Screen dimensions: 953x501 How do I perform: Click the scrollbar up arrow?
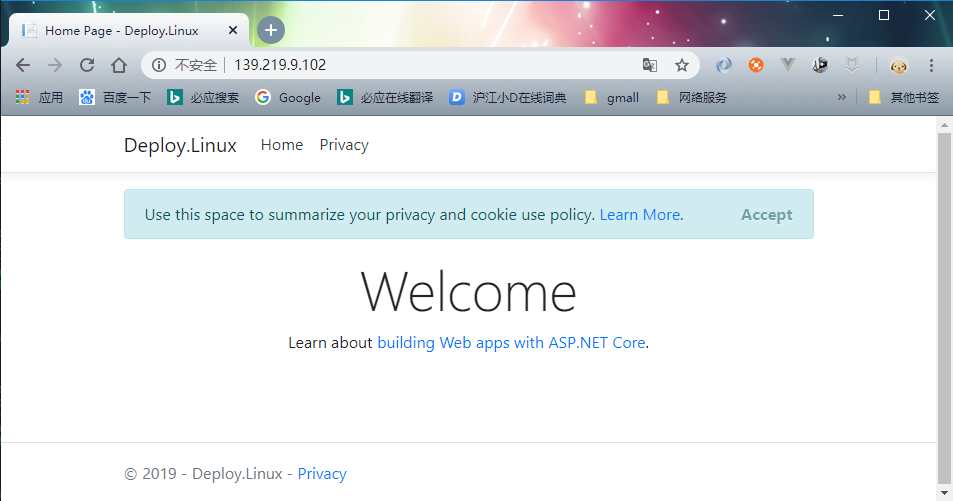(x=944, y=125)
